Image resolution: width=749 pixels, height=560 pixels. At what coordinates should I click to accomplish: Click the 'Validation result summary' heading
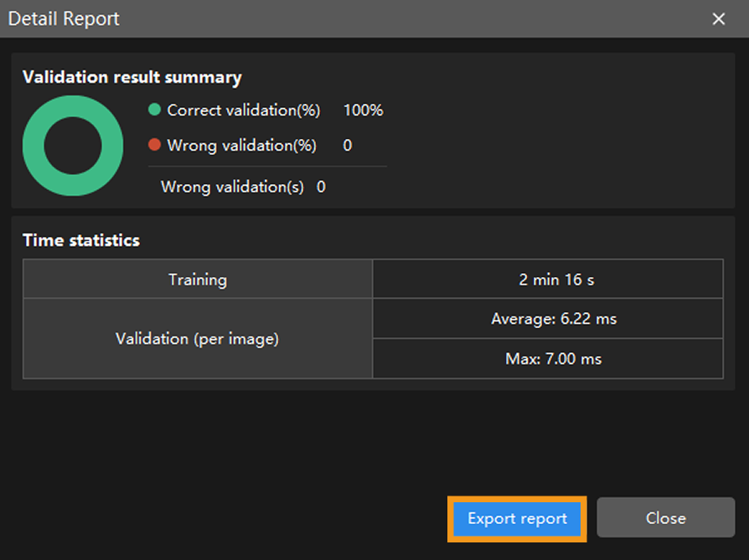pyautogui.click(x=132, y=77)
